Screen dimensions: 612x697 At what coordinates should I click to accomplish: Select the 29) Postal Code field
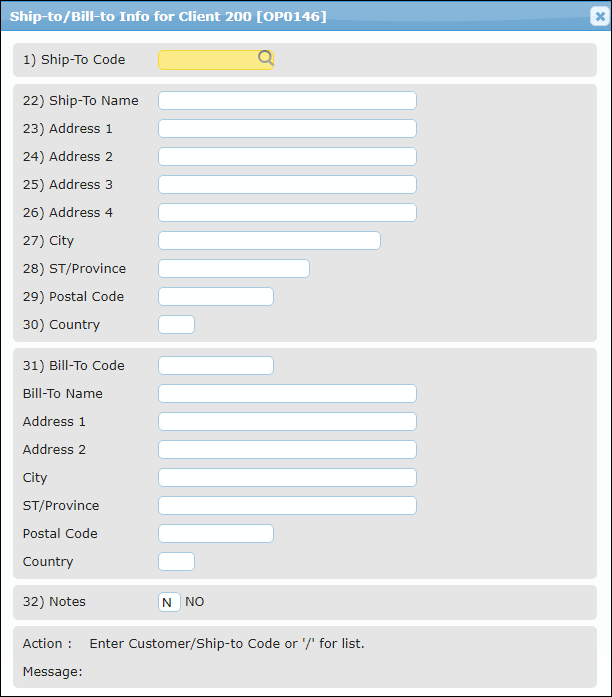point(216,296)
